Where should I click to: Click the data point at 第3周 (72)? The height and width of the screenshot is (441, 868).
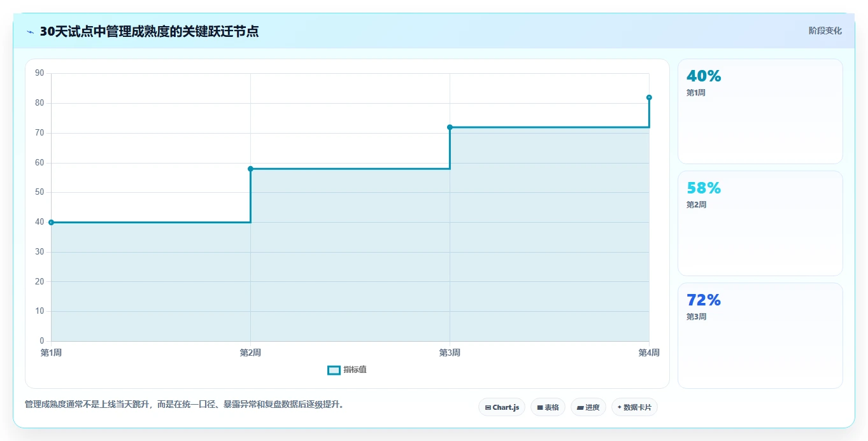tap(450, 127)
